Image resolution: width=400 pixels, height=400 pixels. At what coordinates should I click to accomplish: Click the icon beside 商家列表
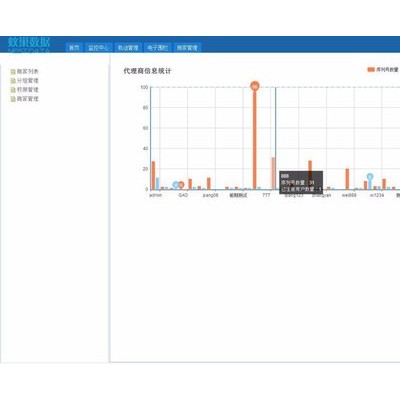pyautogui.click(x=13, y=72)
